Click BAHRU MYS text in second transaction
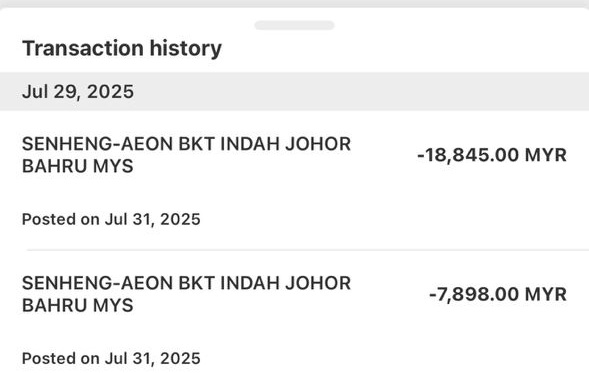 [x=78, y=305]
